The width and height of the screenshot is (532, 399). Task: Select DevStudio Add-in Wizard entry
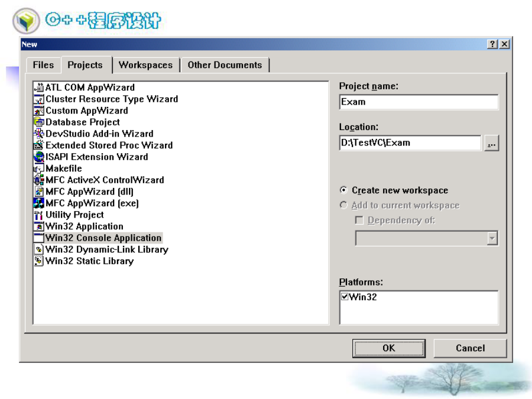point(99,134)
